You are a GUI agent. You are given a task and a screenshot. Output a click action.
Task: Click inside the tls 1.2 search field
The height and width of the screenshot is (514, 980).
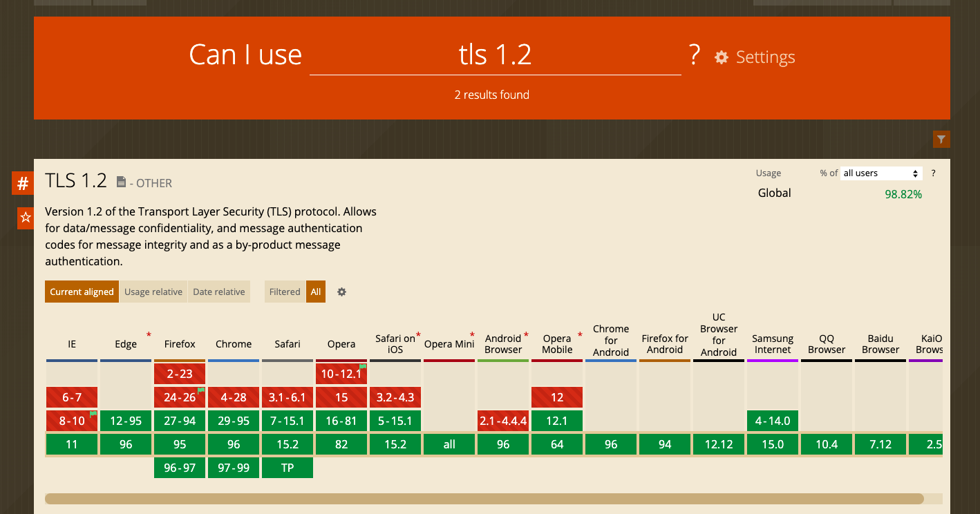(495, 55)
